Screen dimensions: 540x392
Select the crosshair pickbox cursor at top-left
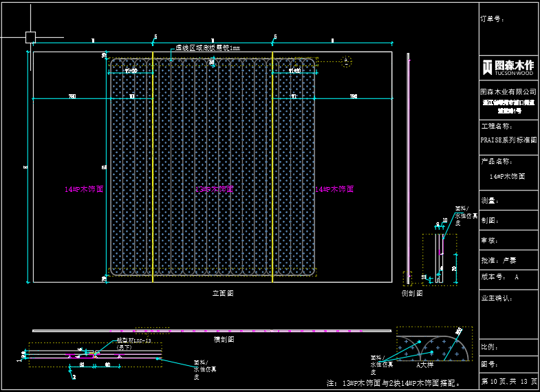coord(30,37)
